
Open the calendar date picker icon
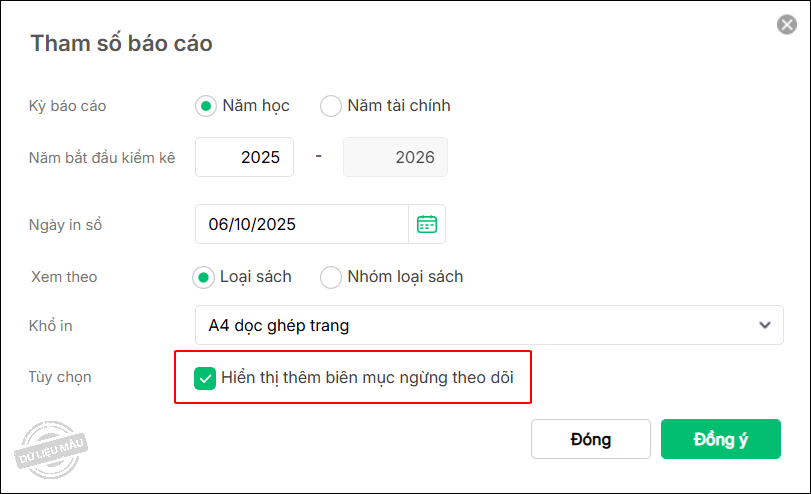tap(427, 224)
